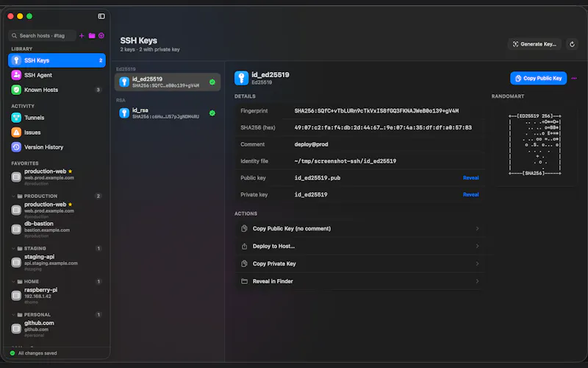The height and width of the screenshot is (368, 588).
Task: Open production-web host under PRODUCTION folder
Action: [57, 210]
